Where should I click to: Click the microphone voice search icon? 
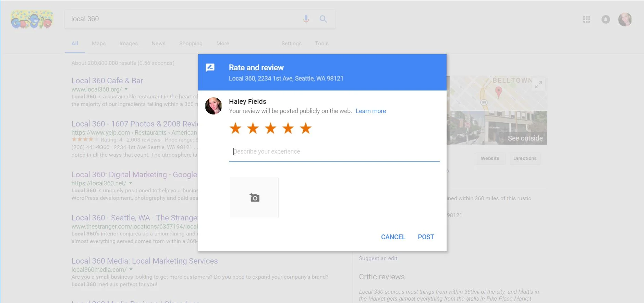pyautogui.click(x=306, y=19)
